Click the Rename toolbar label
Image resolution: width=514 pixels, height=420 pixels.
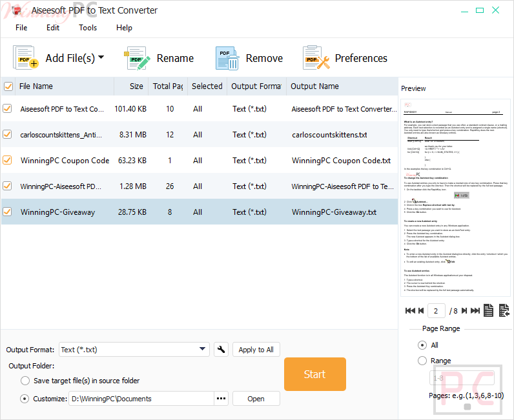pyautogui.click(x=175, y=58)
